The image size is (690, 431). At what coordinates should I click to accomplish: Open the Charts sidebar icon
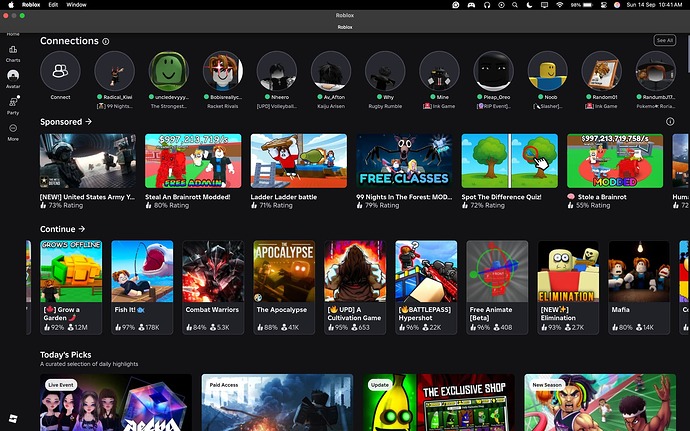pyautogui.click(x=13, y=53)
